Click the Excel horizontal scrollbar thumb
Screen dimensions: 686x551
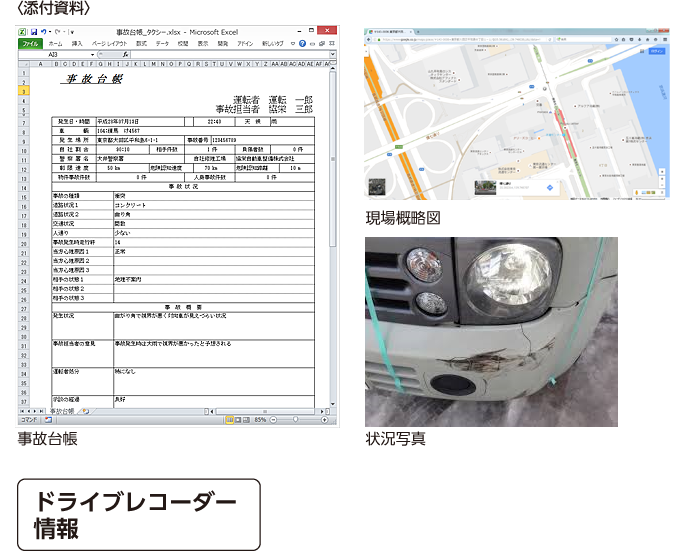(265, 411)
